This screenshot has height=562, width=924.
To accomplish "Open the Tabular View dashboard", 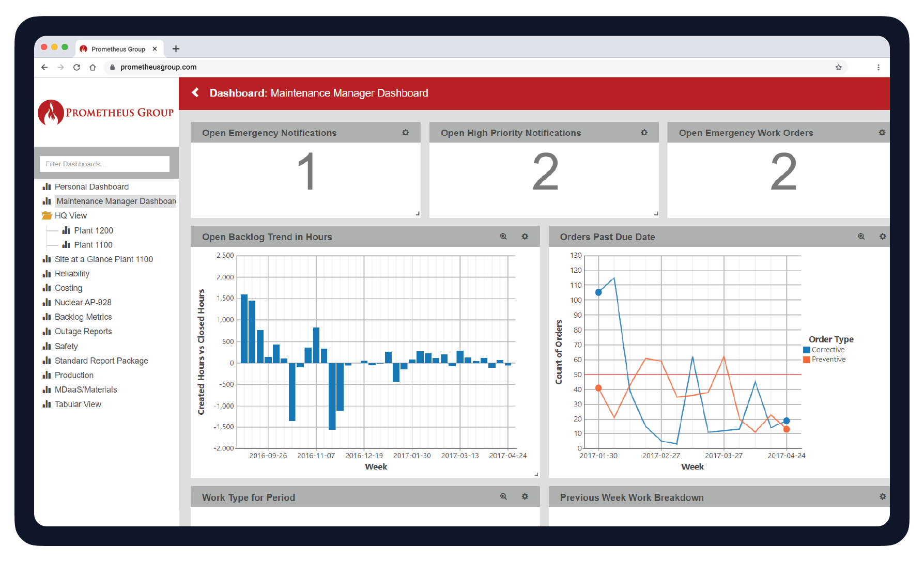I will coord(78,404).
